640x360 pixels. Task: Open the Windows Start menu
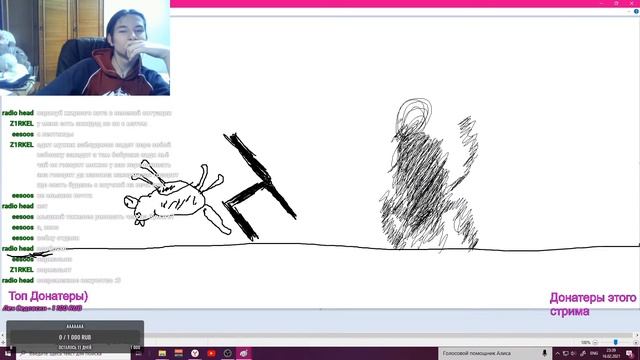click(8, 354)
